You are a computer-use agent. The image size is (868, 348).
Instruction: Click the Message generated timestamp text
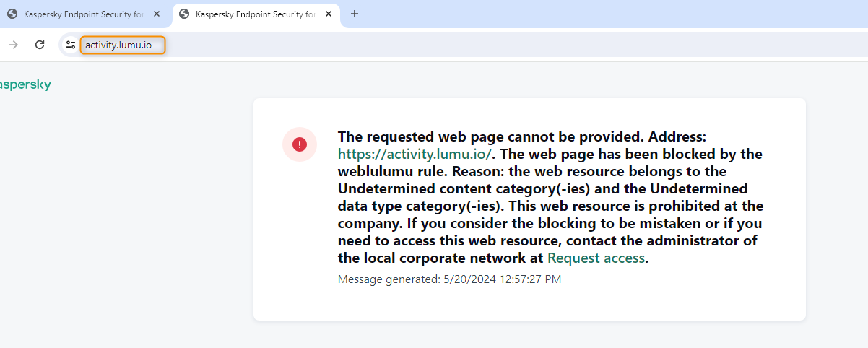449,279
